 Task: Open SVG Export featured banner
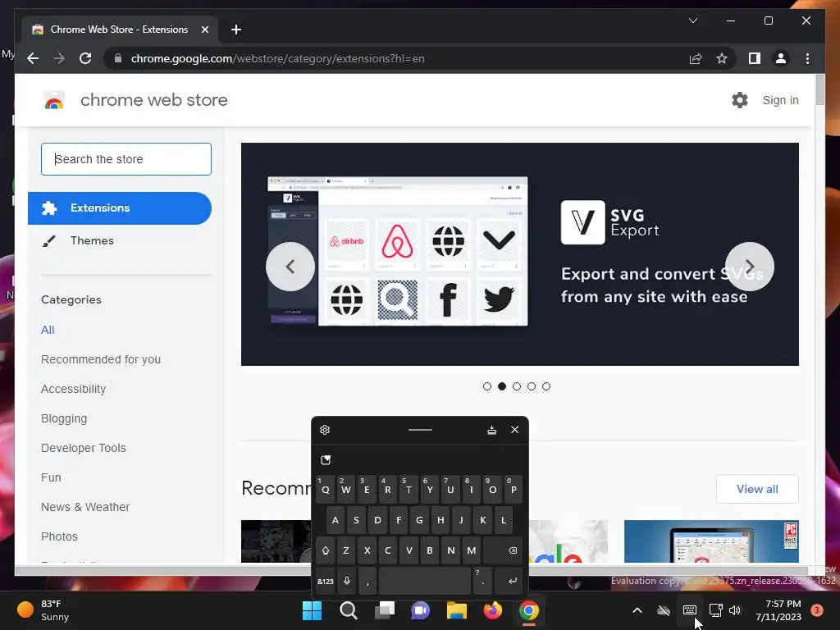click(519, 254)
